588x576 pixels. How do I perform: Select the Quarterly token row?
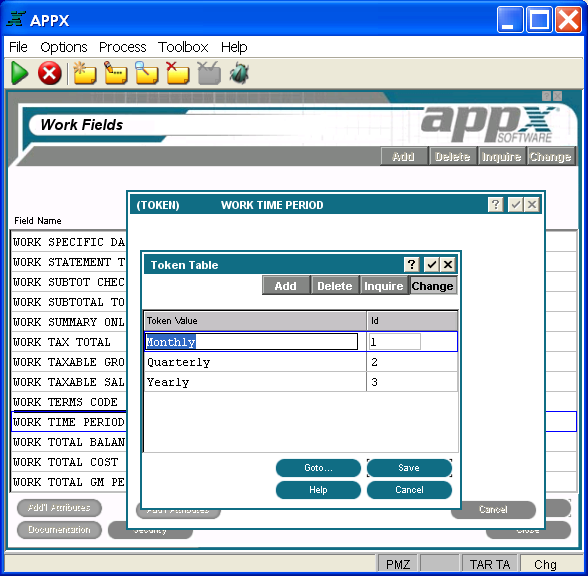pos(301,362)
